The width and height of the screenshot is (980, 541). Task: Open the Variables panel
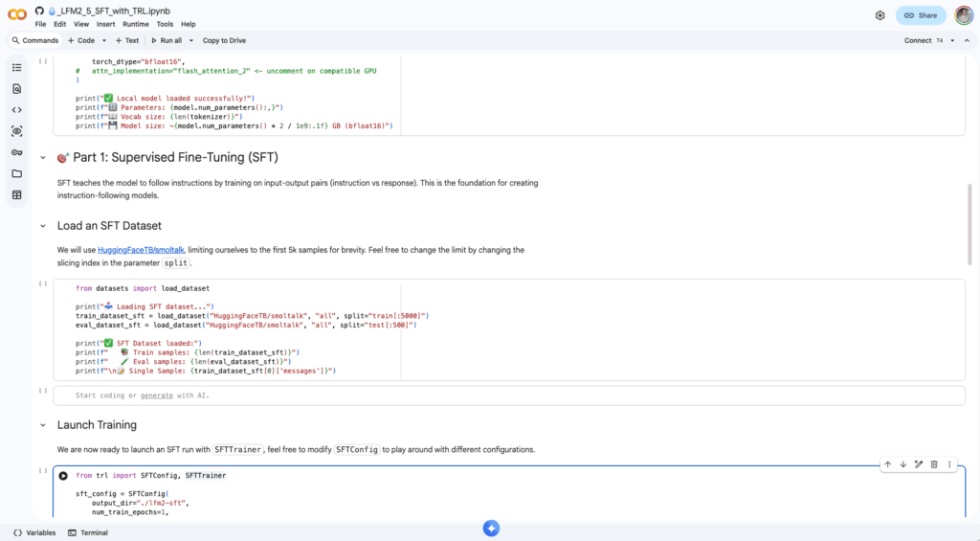(34, 533)
